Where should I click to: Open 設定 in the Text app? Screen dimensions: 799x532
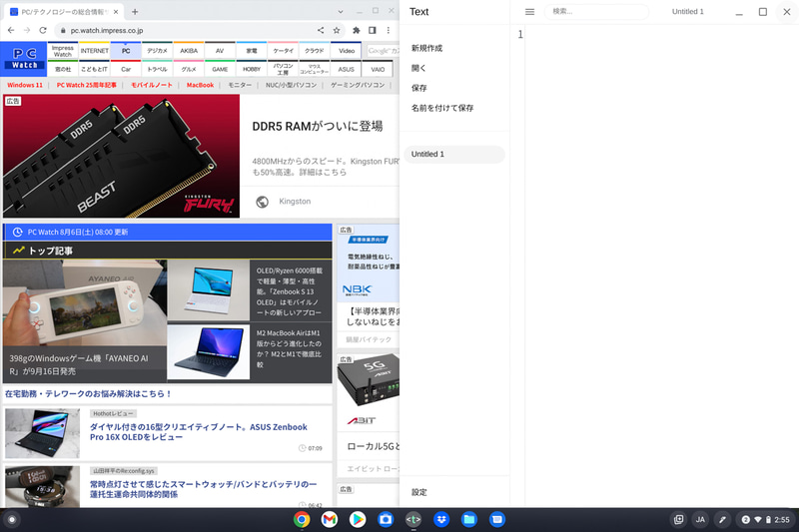(x=419, y=492)
